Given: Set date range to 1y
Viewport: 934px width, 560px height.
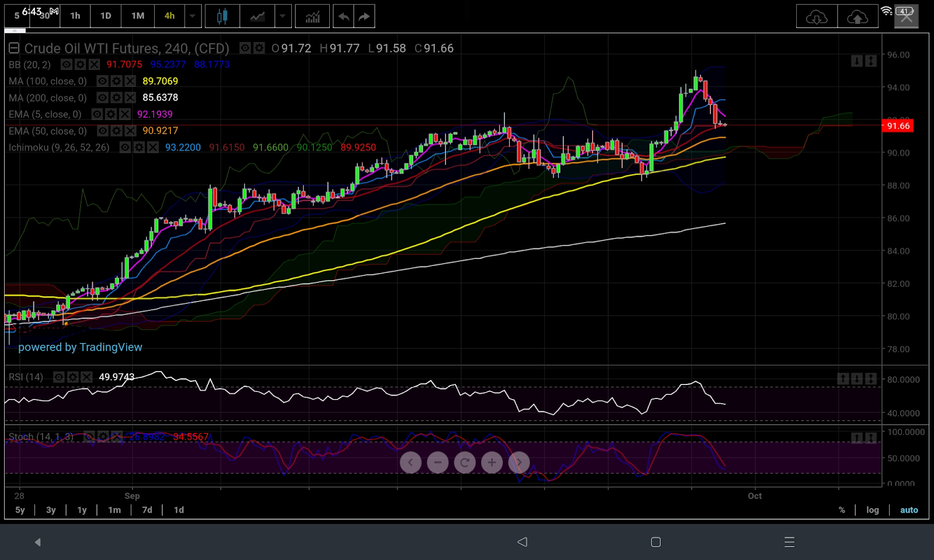Looking at the screenshot, I should coord(82,510).
